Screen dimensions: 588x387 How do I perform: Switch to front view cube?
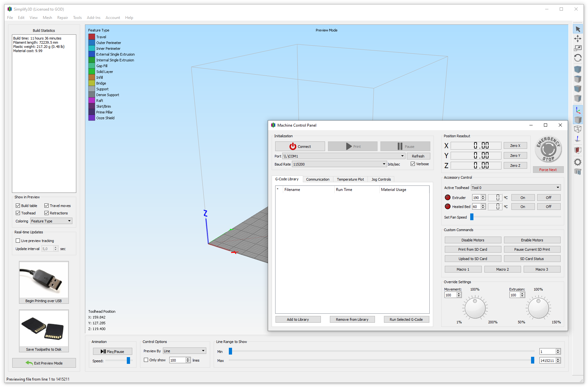pos(578,89)
